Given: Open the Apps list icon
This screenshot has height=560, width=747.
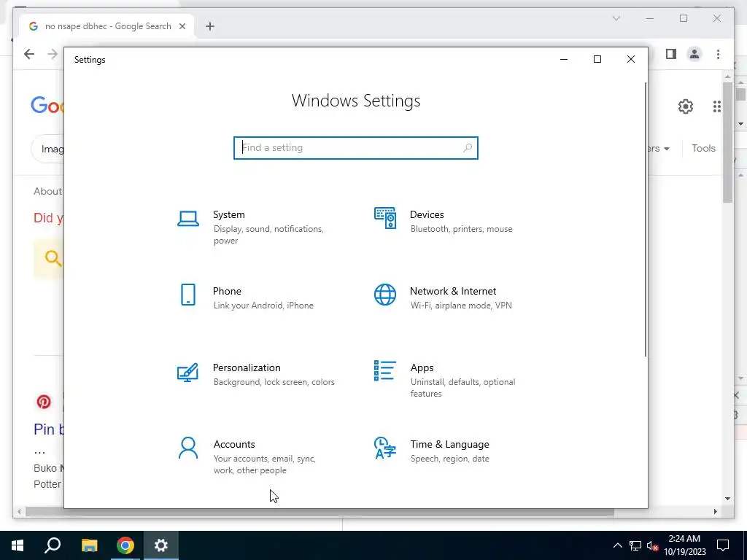Looking at the screenshot, I should tap(385, 370).
